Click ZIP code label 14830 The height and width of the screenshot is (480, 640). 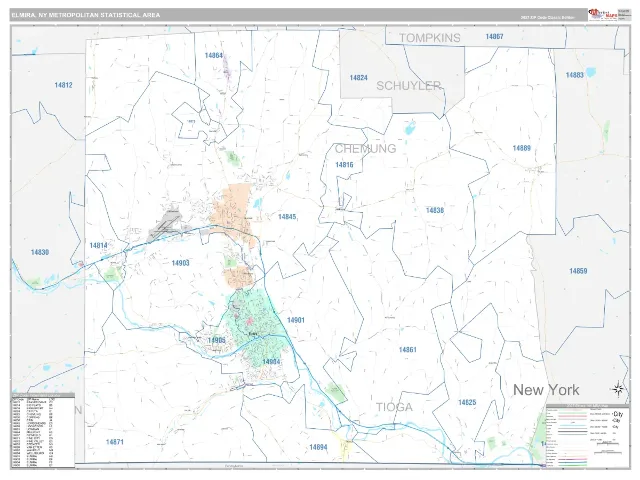pyautogui.click(x=40, y=252)
